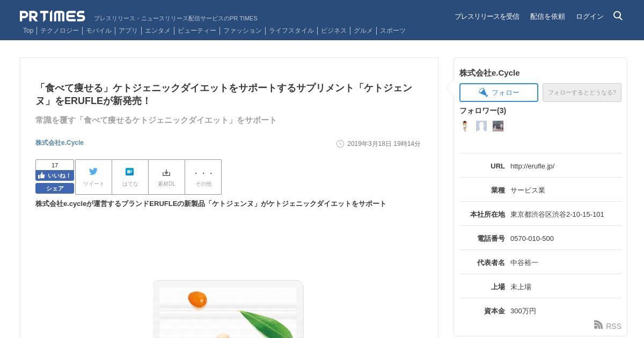Open ビューティー category
Viewport: 644px width, 338px height.
point(197,31)
